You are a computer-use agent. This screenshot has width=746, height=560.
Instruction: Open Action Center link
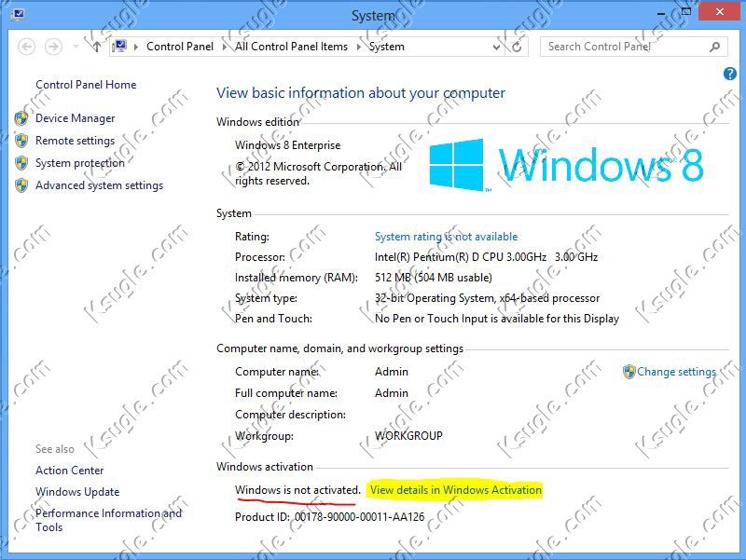[x=69, y=471]
